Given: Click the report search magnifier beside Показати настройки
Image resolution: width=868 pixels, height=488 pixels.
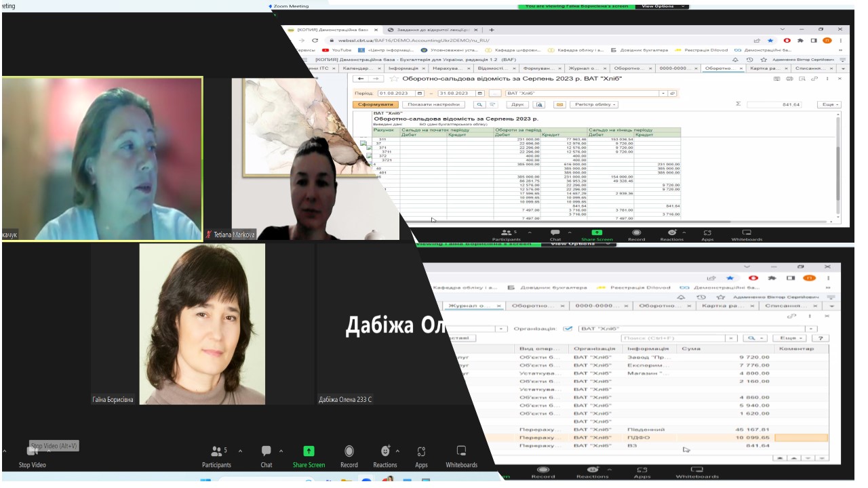Looking at the screenshot, I should coord(479,104).
